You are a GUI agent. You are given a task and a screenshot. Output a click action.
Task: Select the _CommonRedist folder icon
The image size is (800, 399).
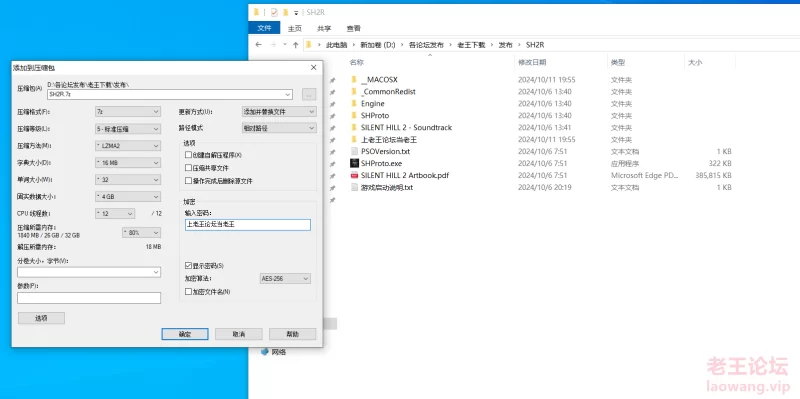tap(355, 92)
